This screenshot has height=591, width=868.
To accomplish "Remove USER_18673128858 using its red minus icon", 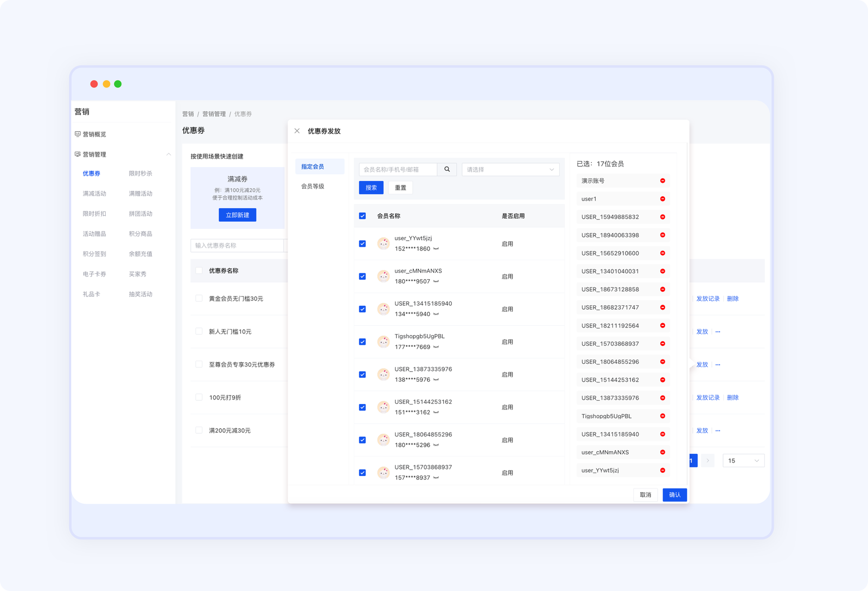I will (662, 290).
